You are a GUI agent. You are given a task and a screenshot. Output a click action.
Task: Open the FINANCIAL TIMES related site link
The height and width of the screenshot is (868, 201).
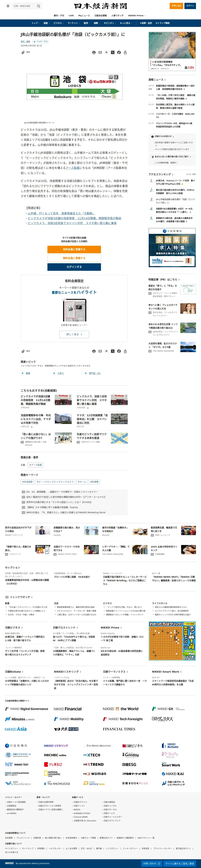[119, 729]
